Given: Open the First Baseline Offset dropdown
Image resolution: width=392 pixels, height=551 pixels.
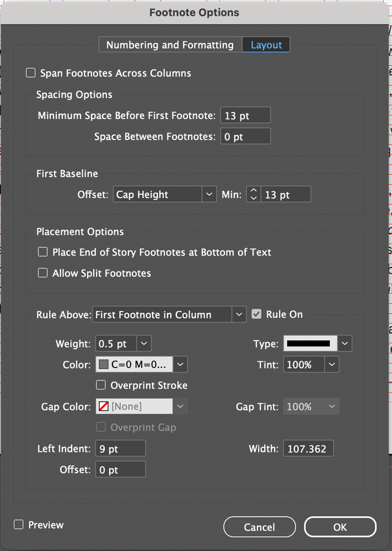Looking at the screenshot, I should pos(164,195).
